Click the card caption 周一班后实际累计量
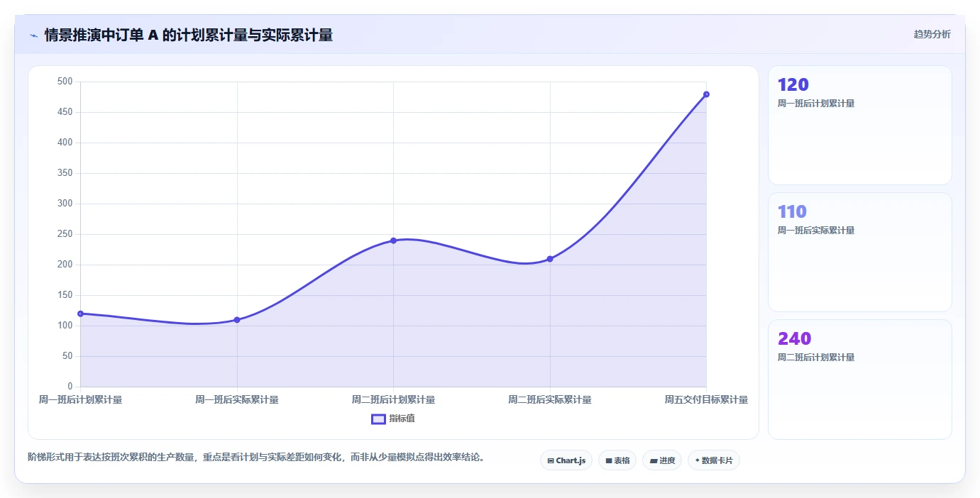The height and width of the screenshot is (498, 980). point(816,231)
